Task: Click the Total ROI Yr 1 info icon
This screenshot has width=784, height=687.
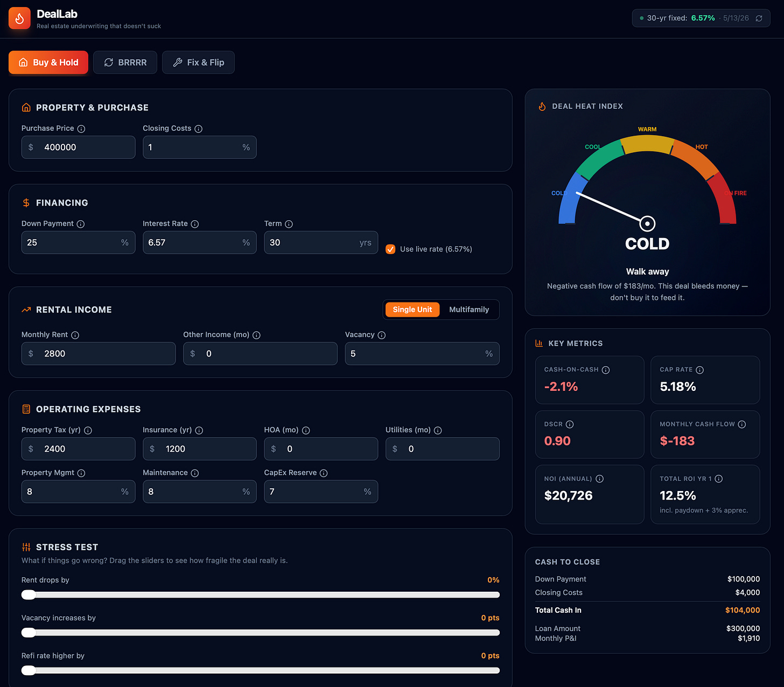Action: (x=719, y=479)
